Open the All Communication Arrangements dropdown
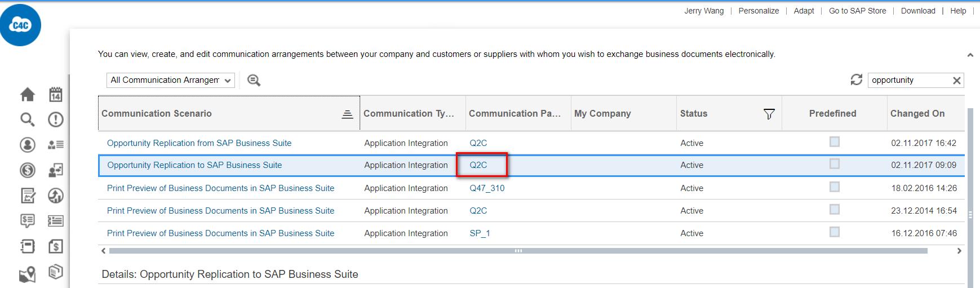 [171, 81]
